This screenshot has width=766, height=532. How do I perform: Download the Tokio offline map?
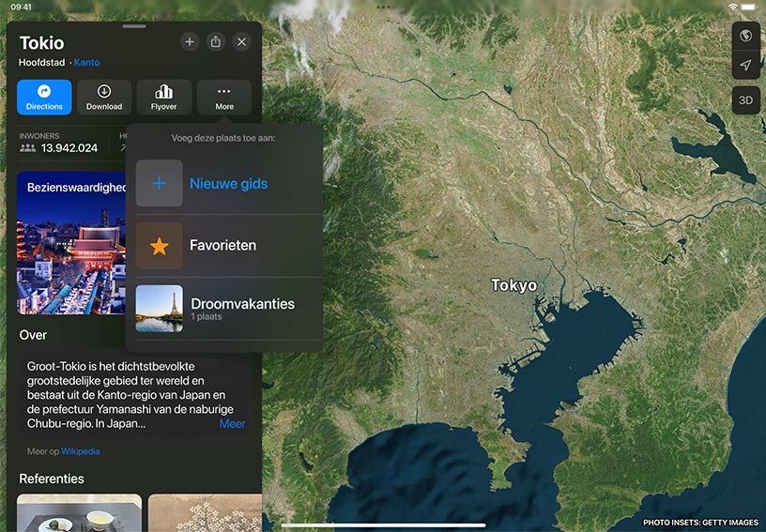pos(104,98)
